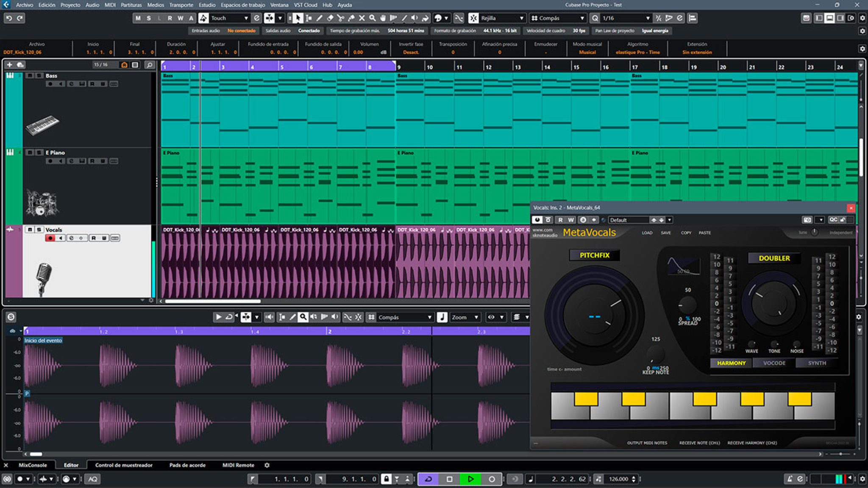868x488 pixels.
Task: Click LOAD in MetaVocals
Action: (647, 233)
